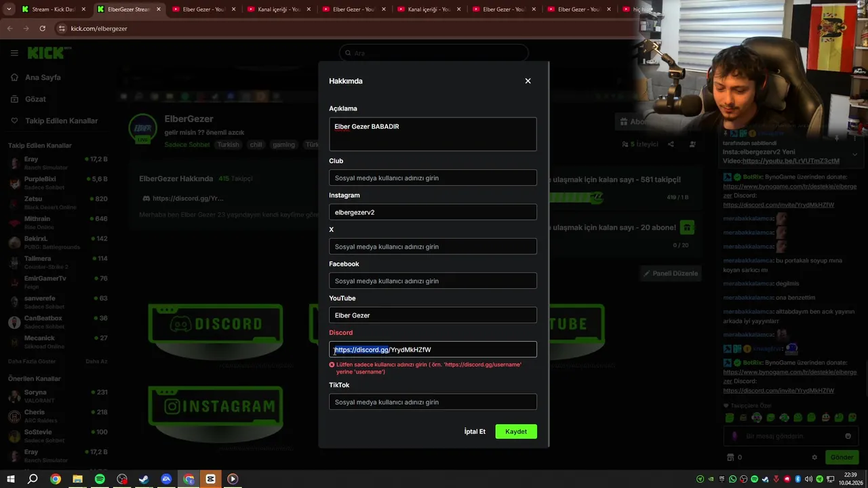
Task: Click the green gift subscription icon
Action: [x=687, y=227]
